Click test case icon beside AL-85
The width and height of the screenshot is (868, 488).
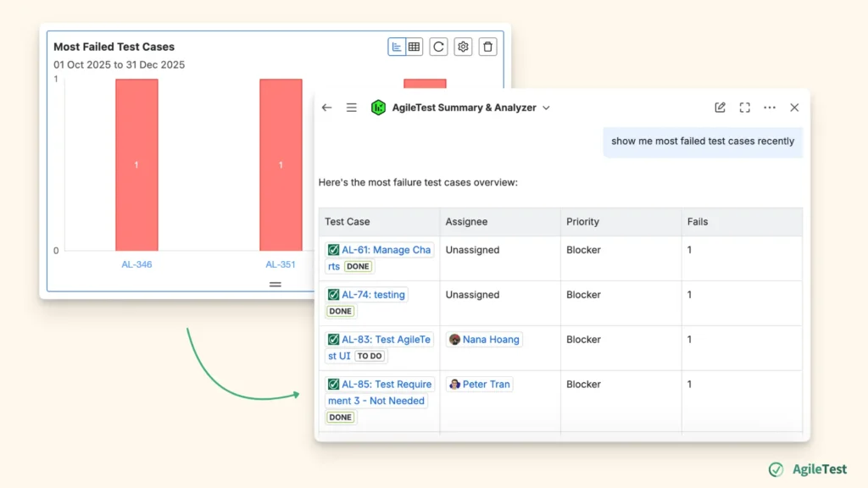(x=333, y=385)
